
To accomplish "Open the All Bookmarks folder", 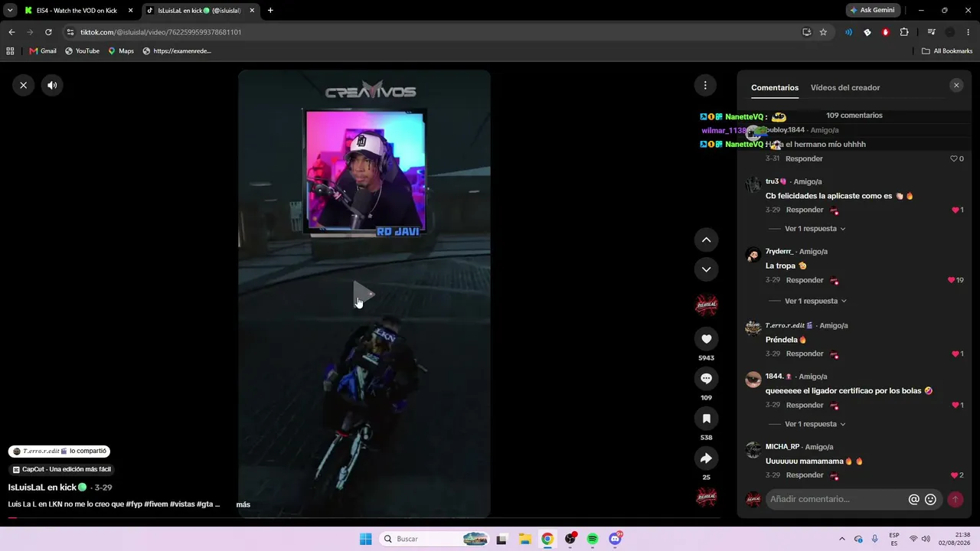I will pyautogui.click(x=947, y=51).
